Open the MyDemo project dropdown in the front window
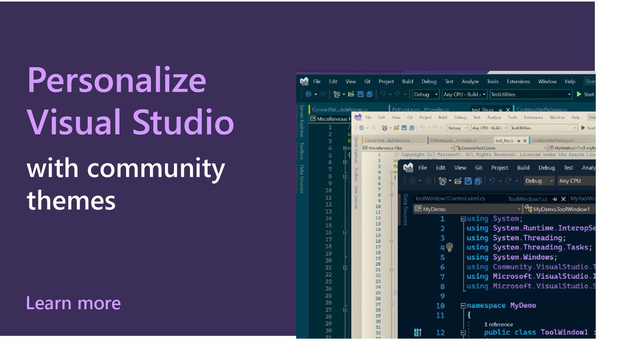Screen dimensions: 623x364 tap(468, 209)
